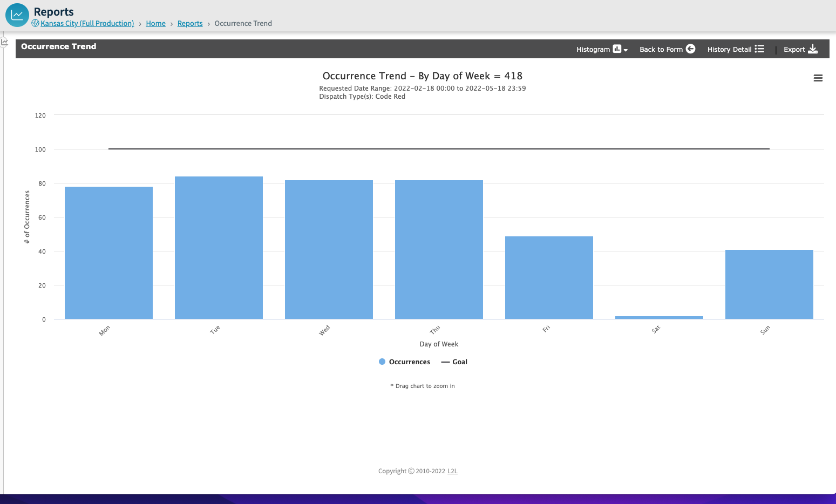Select the Fri bar in the chart
Screen dimensions: 836x504
pyautogui.click(x=549, y=278)
